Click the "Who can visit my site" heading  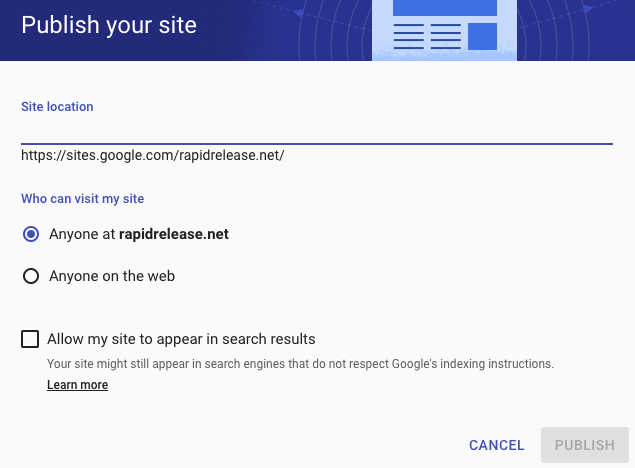coord(83,199)
